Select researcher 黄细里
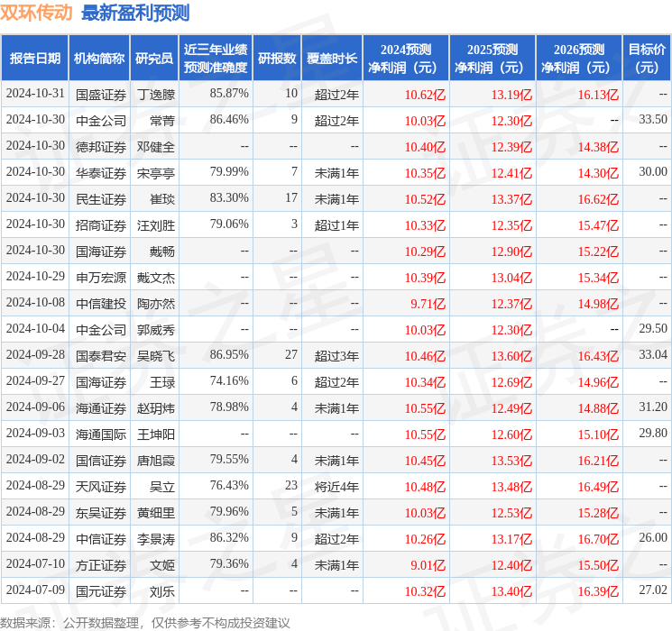The image size is (672, 631). (x=156, y=512)
